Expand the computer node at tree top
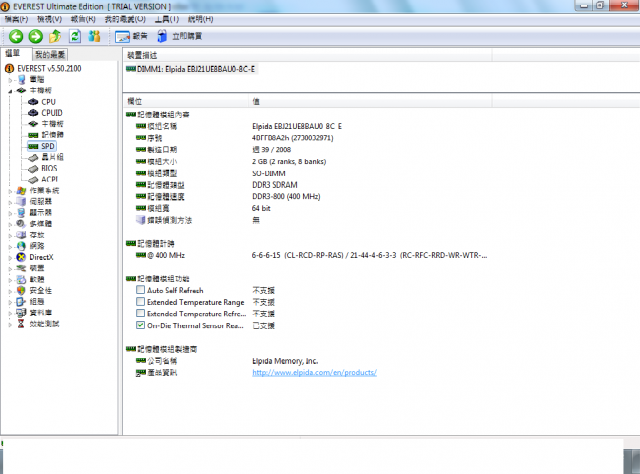 pyautogui.click(x=10, y=80)
